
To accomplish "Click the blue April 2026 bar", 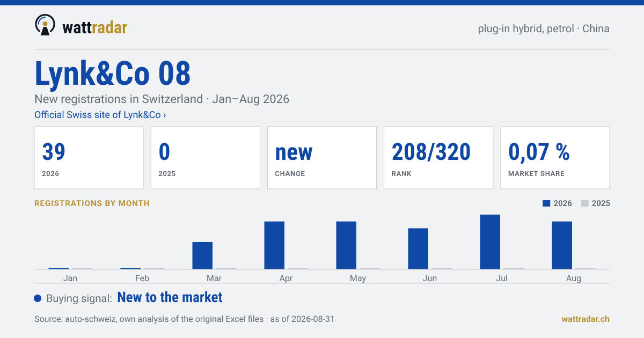I will [274, 245].
